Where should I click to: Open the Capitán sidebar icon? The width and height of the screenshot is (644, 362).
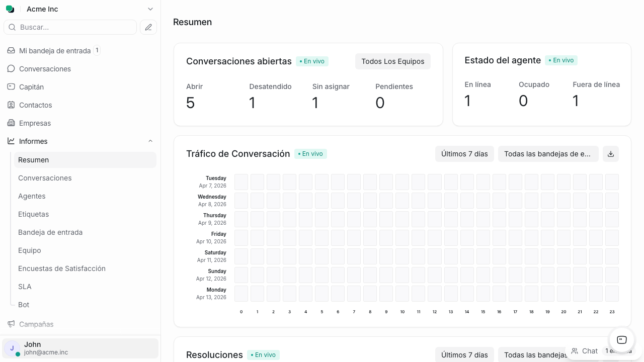pyautogui.click(x=11, y=87)
